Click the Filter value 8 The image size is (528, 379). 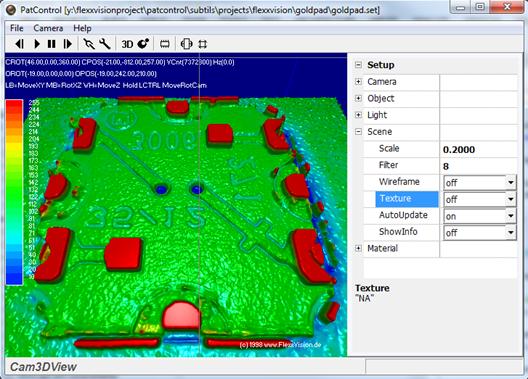pos(446,166)
